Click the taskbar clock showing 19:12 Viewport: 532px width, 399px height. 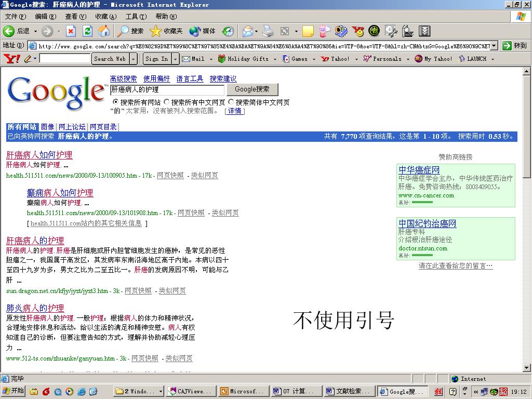pos(519,392)
